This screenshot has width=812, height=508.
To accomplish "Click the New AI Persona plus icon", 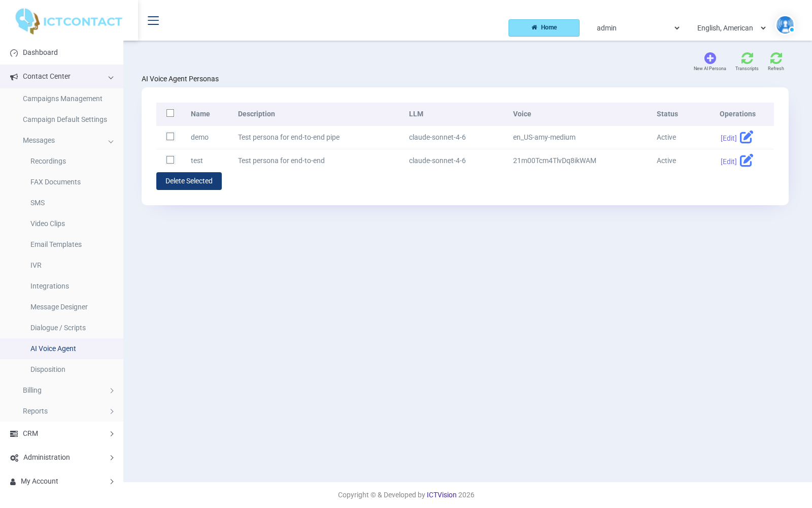I will pos(710,58).
